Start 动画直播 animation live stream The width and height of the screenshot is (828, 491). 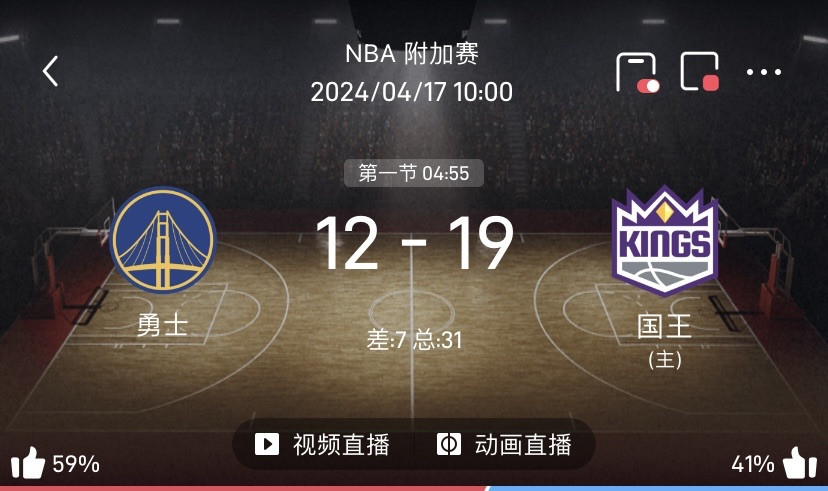[x=504, y=444]
